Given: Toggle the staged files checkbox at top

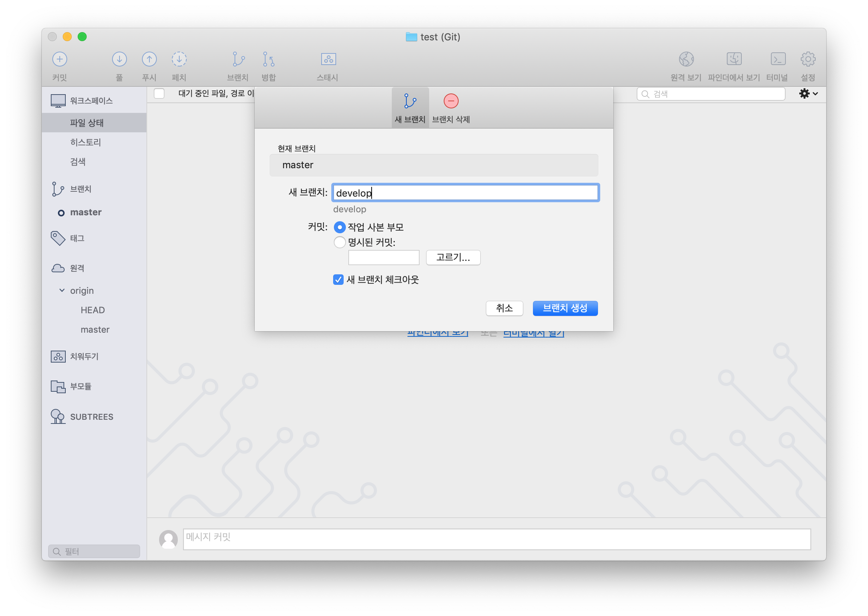Looking at the screenshot, I should click(x=159, y=93).
